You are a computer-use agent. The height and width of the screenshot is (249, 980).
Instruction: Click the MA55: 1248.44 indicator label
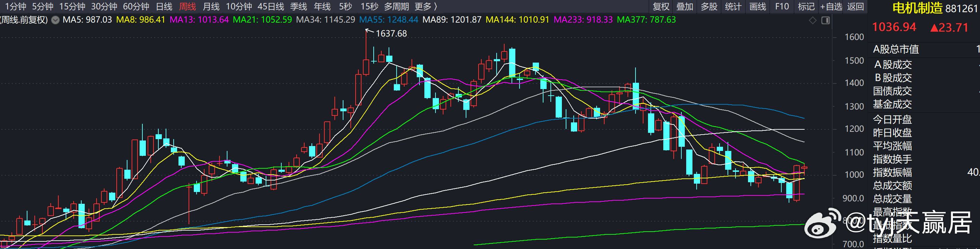[x=389, y=19]
